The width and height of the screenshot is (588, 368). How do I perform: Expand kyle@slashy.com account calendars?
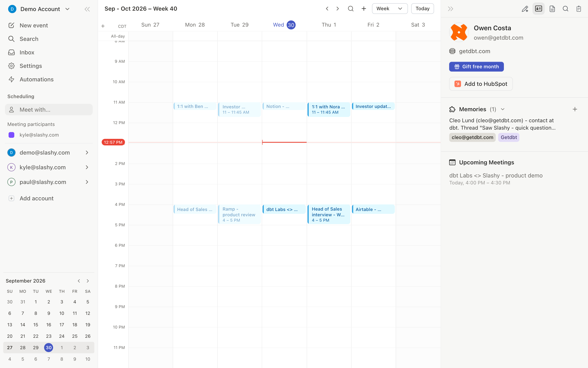[87, 167]
